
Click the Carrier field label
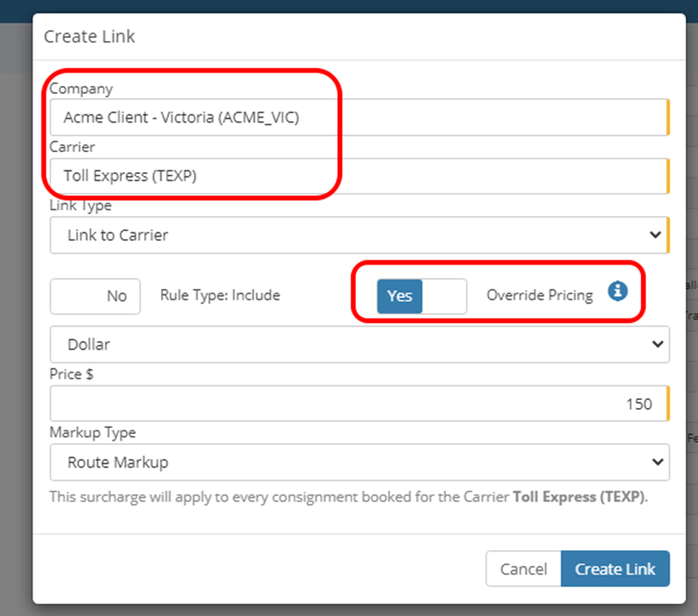click(x=72, y=148)
